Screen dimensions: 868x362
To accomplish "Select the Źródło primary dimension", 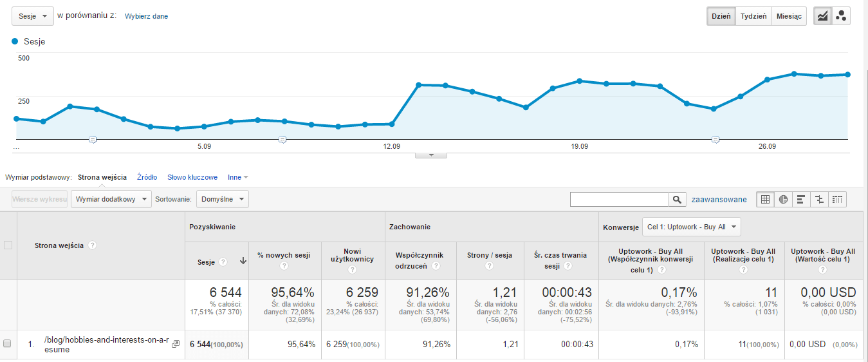I will point(147,177).
